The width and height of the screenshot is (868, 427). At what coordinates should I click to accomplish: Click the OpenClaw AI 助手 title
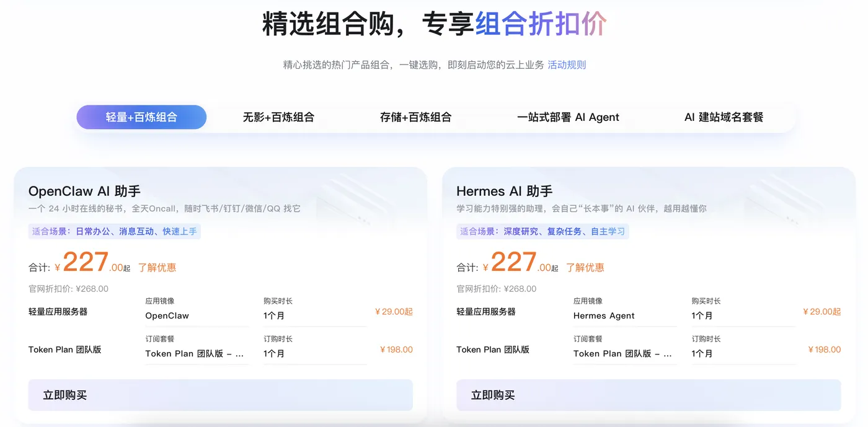click(84, 191)
